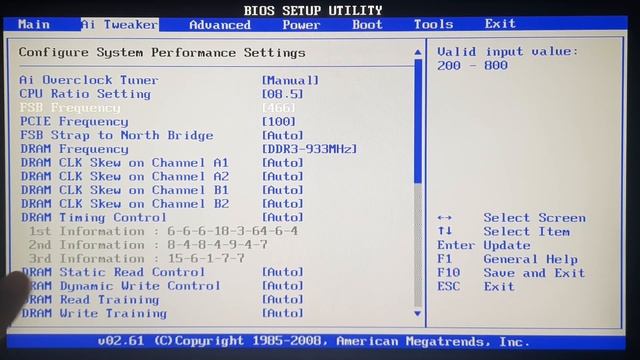Open DRAM Static Read Control [Auto] option
The image size is (640, 360).
tap(282, 272)
